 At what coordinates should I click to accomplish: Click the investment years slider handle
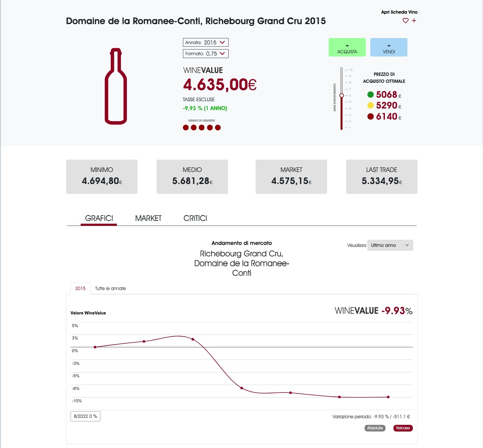click(x=342, y=96)
